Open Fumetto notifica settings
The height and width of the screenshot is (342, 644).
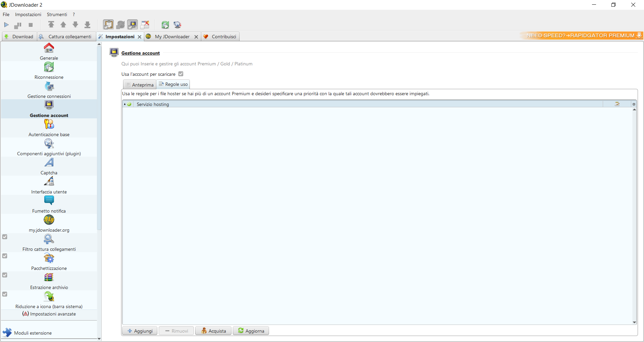(x=49, y=205)
